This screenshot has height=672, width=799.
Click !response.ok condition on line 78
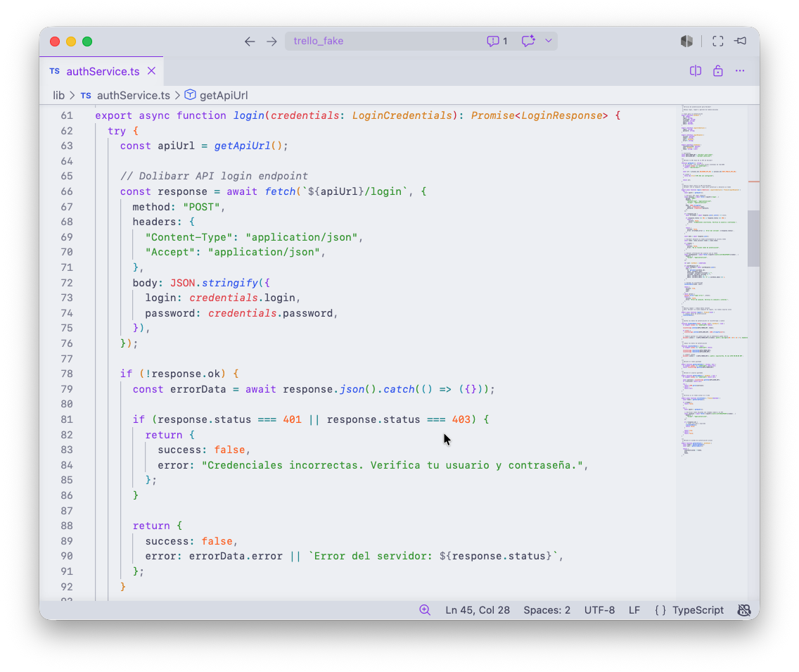tap(183, 374)
